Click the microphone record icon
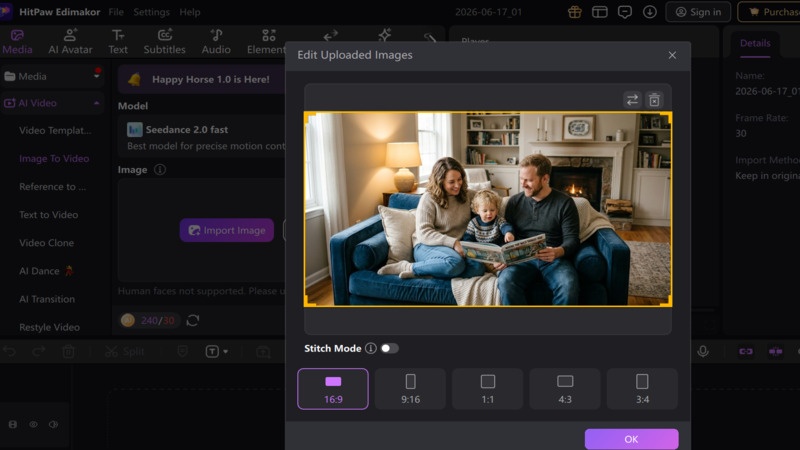 703,352
